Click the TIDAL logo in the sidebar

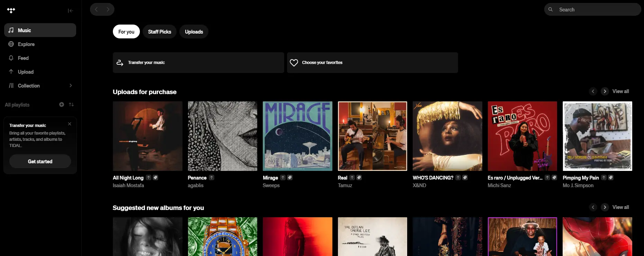point(11,10)
